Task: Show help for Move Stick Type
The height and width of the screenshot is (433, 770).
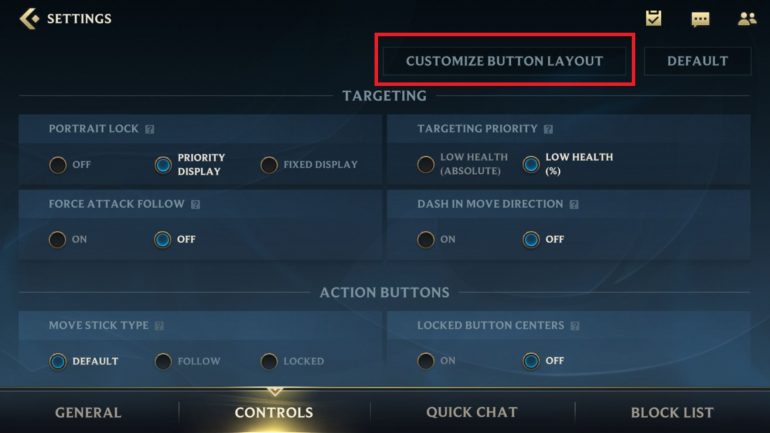Action: coord(159,326)
